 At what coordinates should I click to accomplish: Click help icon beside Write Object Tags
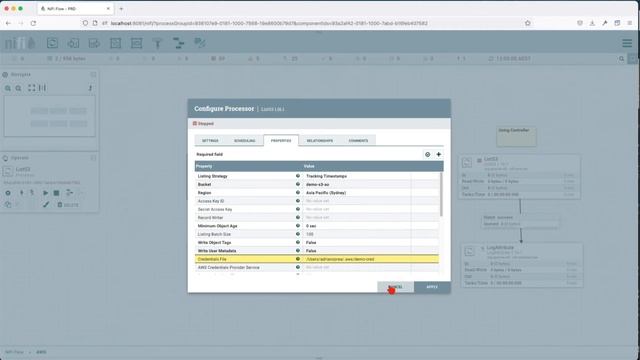tap(298, 242)
